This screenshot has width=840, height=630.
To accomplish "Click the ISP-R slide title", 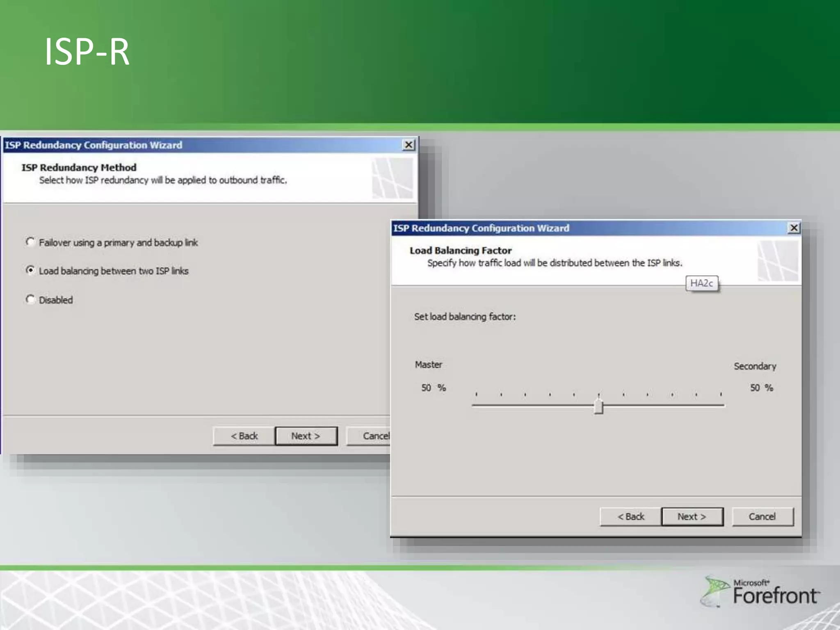I will tap(87, 52).
